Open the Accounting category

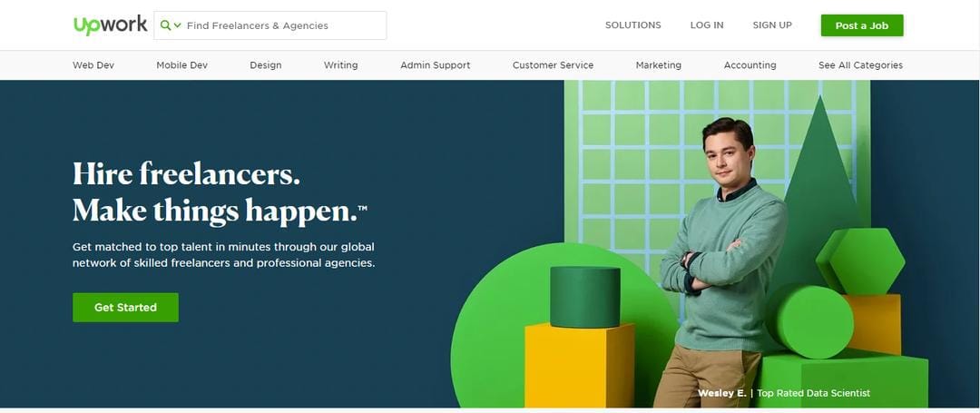point(750,65)
